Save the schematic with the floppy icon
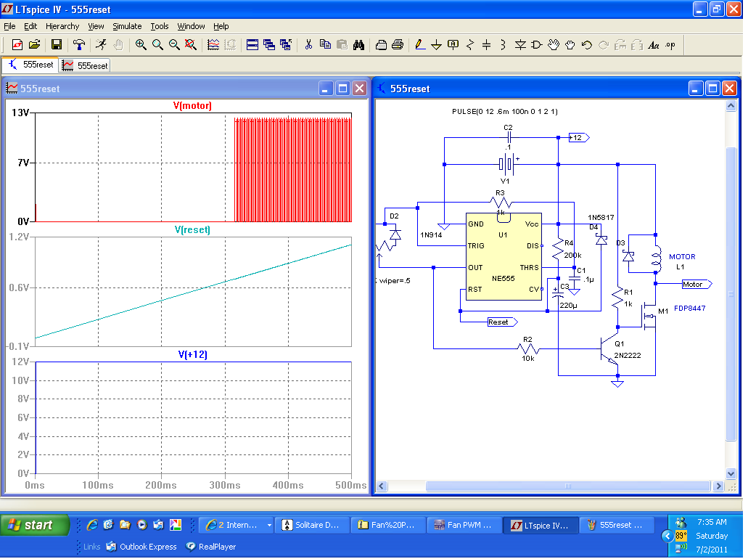Screen dimensions: 756x559 57,45
